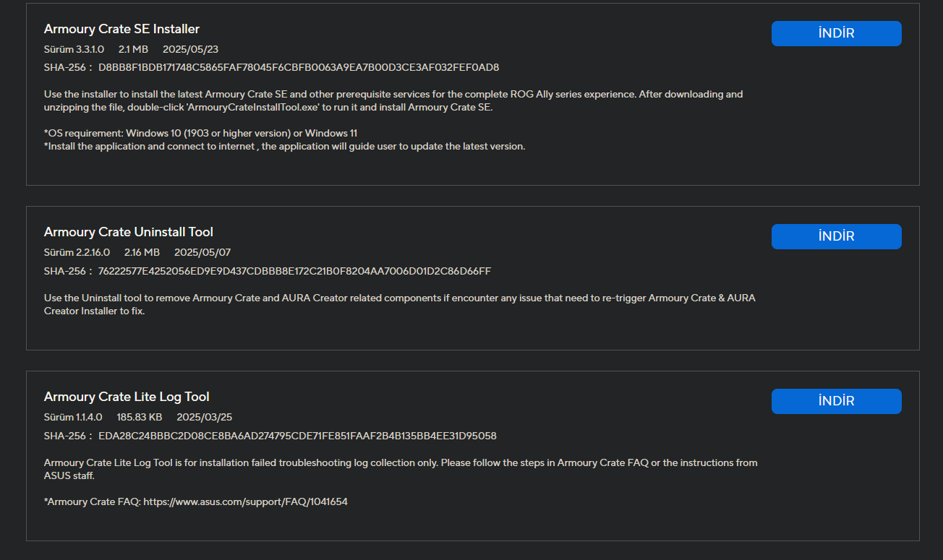The height and width of the screenshot is (560, 943).
Task: Hit İNDİR next to Lite Log Tool
Action: pyautogui.click(x=836, y=401)
